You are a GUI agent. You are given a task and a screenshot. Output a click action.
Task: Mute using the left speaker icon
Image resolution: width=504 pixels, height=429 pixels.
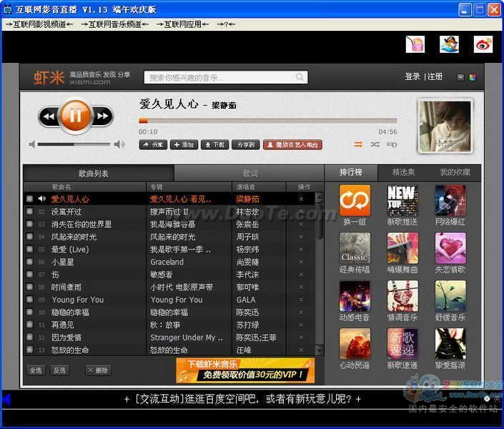[x=32, y=144]
